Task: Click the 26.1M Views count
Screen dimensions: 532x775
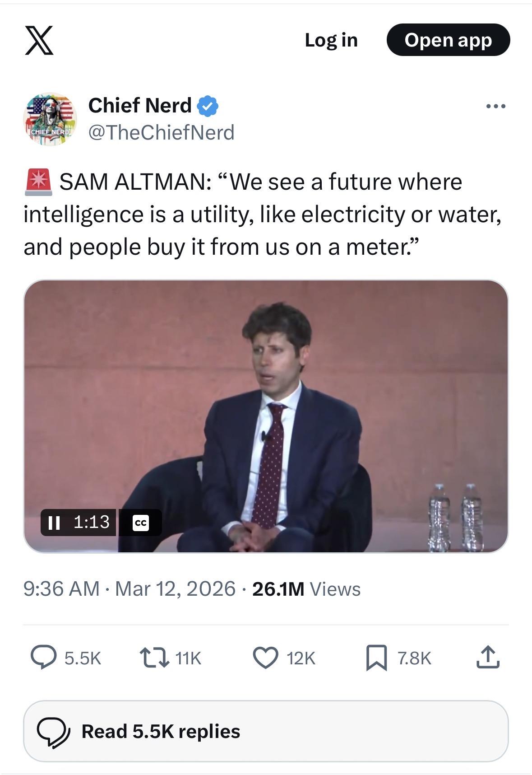Action: [306, 589]
